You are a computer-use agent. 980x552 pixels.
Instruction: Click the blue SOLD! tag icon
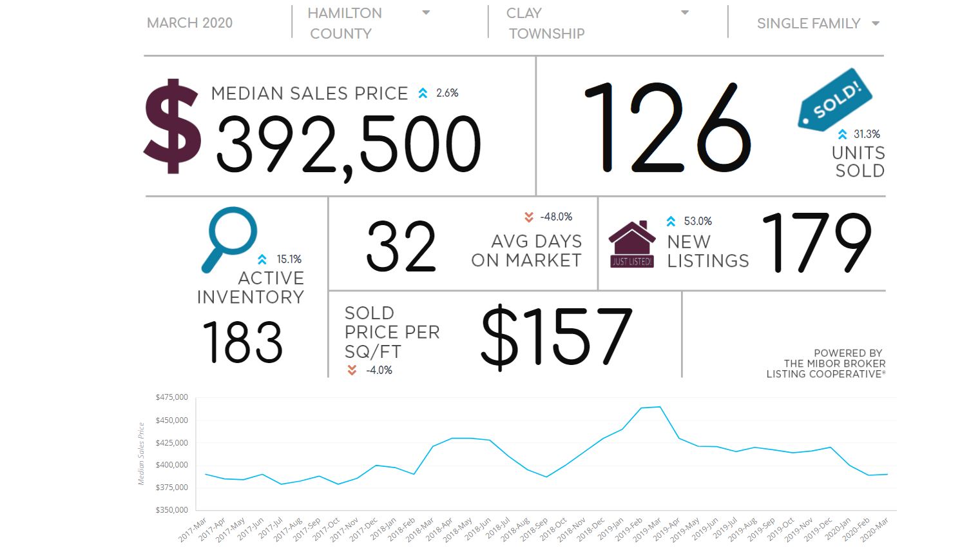(834, 99)
